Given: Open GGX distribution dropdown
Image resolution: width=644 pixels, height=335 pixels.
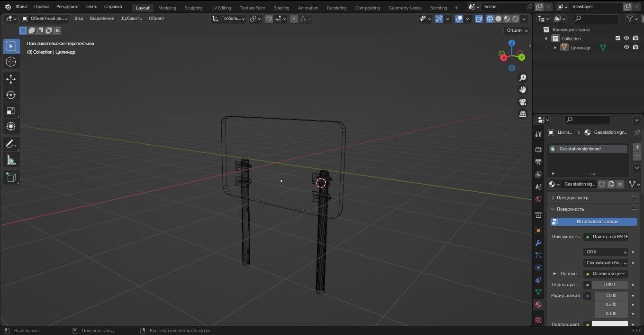Looking at the screenshot, I should point(606,252).
